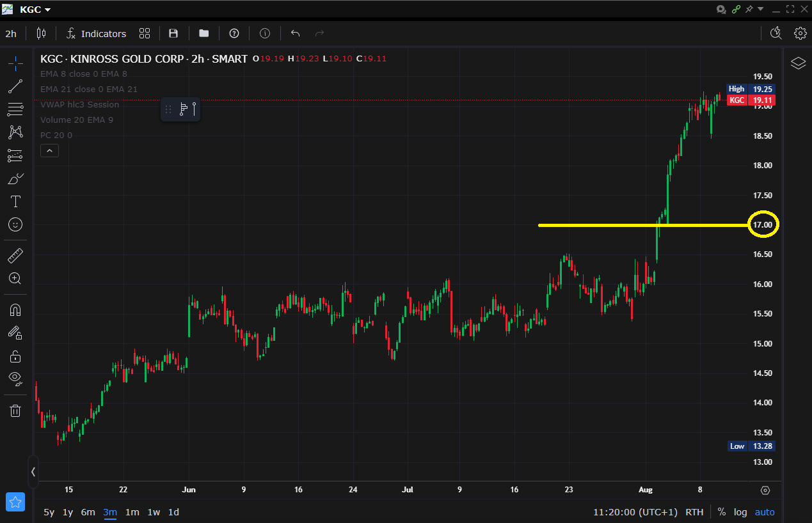The height and width of the screenshot is (523, 812).
Task: Toggle auto scale mode
Action: [765, 512]
